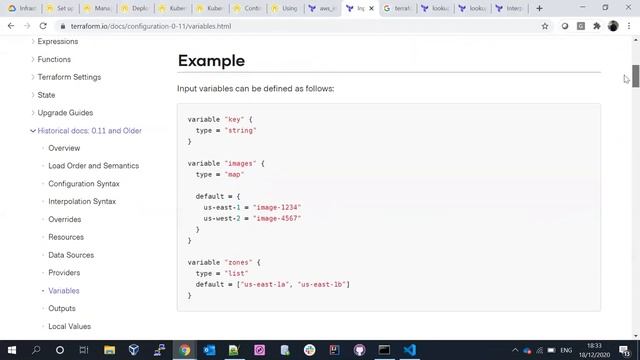This screenshot has height=360, width=640.
Task: Open the terminal from the taskbar
Action: [384, 350]
